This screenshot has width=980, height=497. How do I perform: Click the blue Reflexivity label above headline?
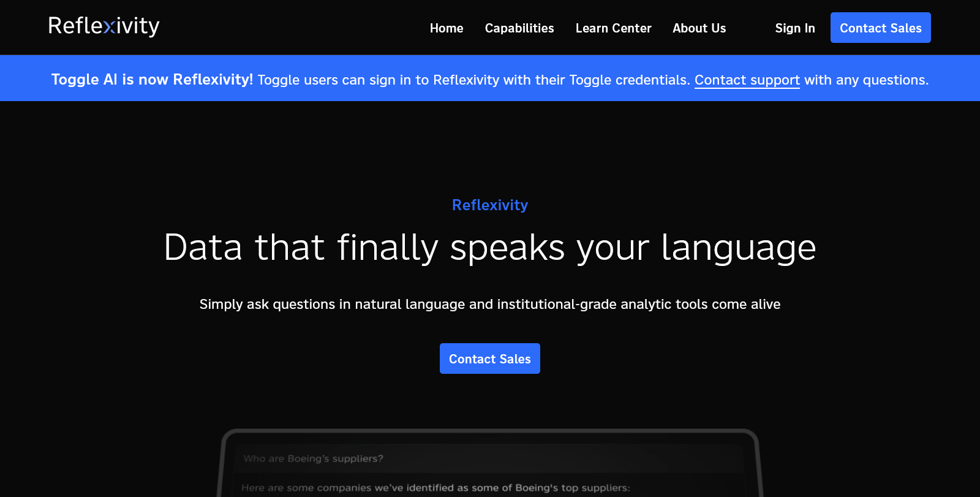pos(490,205)
